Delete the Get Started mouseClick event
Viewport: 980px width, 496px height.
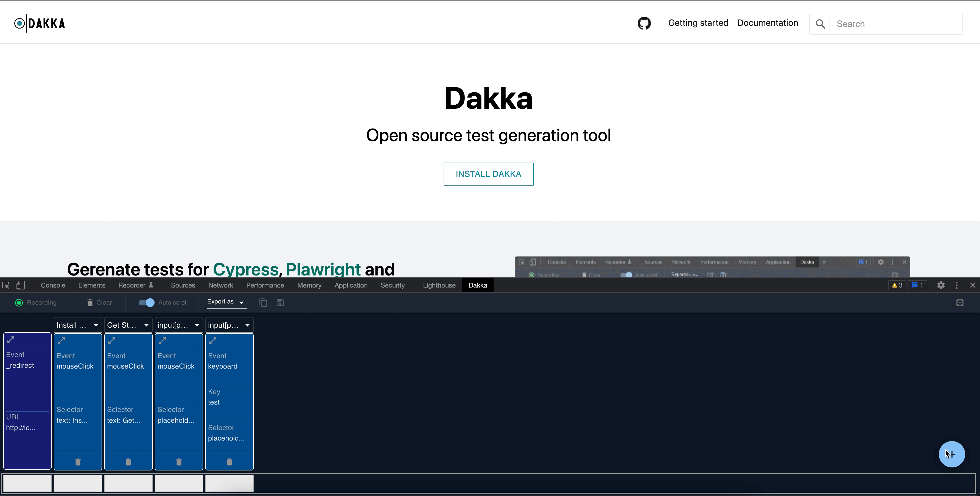[x=128, y=462]
